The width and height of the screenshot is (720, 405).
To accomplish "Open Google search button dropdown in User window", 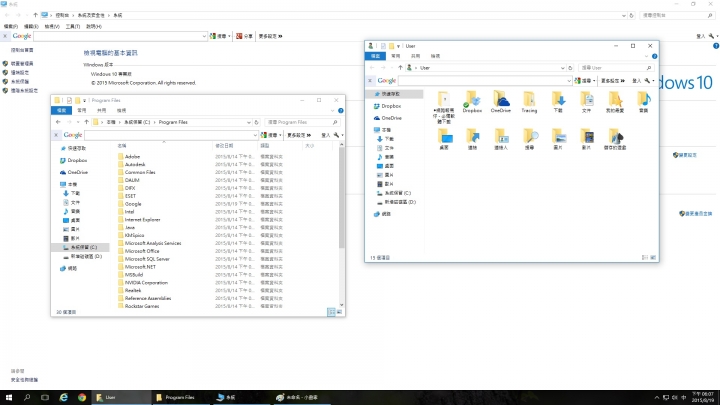I will pos(594,81).
